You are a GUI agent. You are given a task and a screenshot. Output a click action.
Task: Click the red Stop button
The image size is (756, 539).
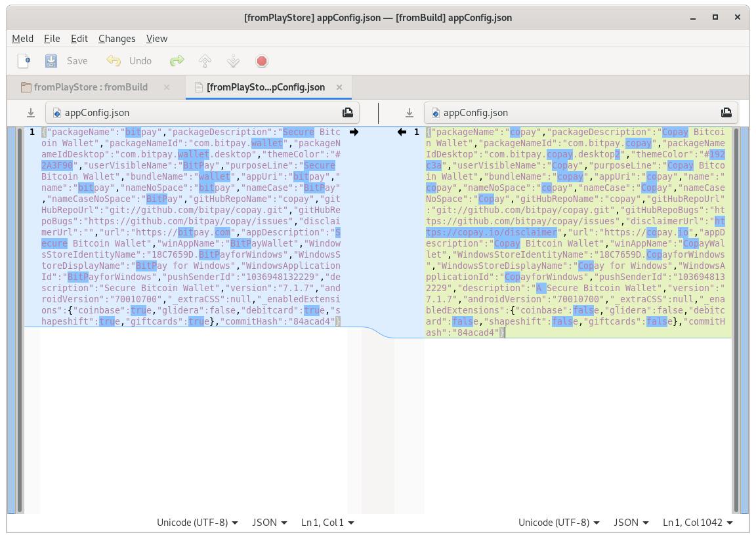point(262,61)
